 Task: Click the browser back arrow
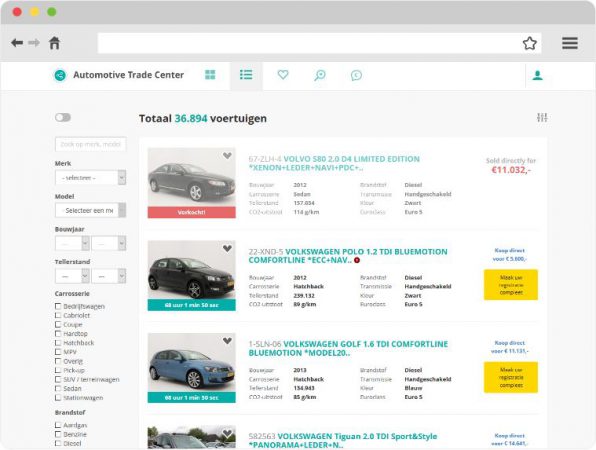coord(17,43)
